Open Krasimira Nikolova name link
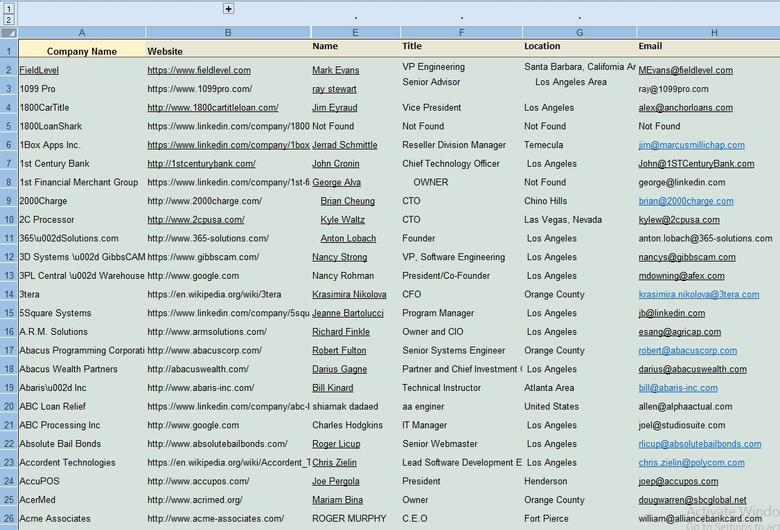This screenshot has width=780, height=530. (x=349, y=295)
